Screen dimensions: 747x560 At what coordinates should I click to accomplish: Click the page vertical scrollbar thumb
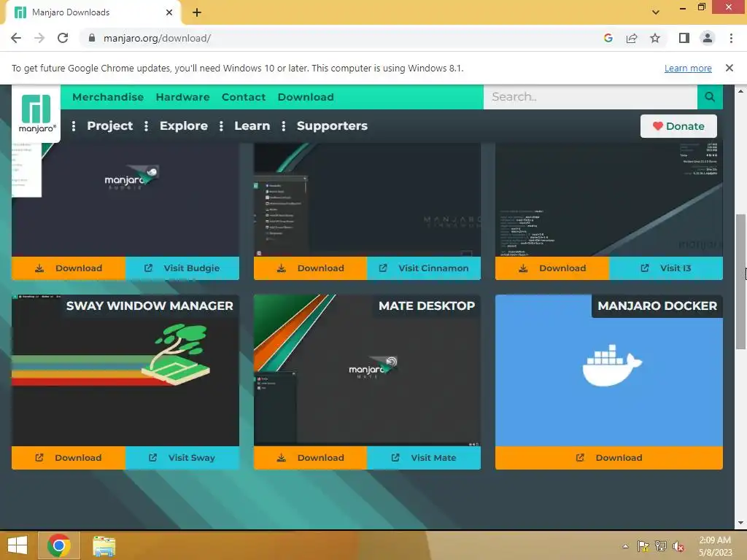740,281
